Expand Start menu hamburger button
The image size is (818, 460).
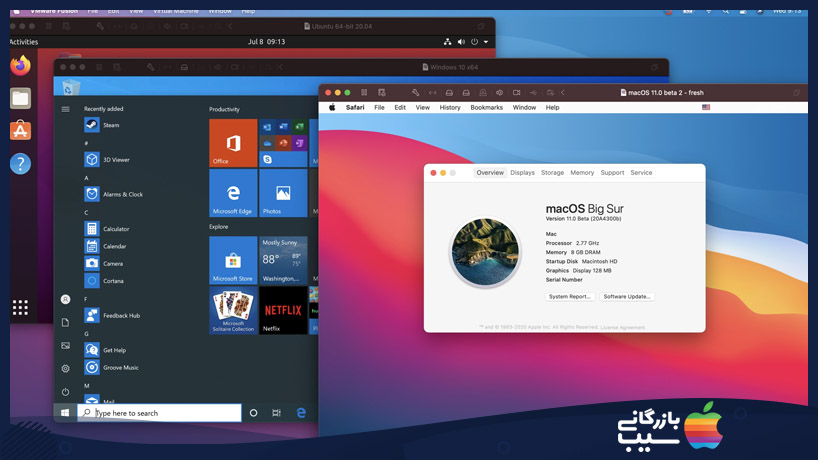(x=65, y=109)
